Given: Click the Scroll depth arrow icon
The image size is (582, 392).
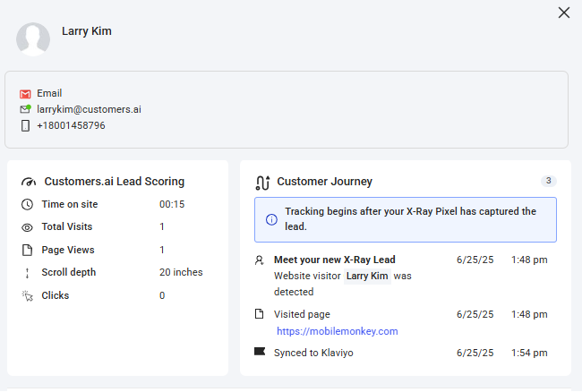Looking at the screenshot, I should tap(27, 273).
